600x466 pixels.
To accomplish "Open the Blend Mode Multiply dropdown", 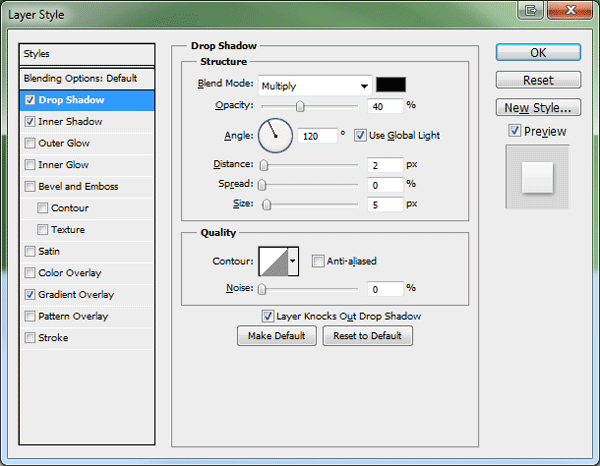I will click(315, 86).
